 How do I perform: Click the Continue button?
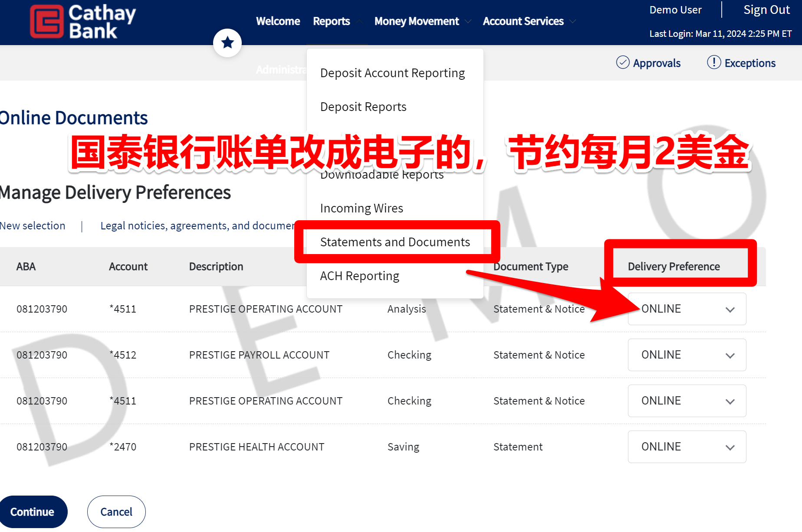(x=33, y=512)
